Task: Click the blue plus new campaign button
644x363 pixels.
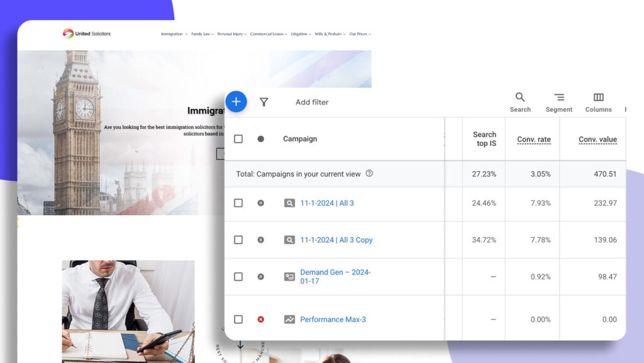Action: [x=236, y=101]
